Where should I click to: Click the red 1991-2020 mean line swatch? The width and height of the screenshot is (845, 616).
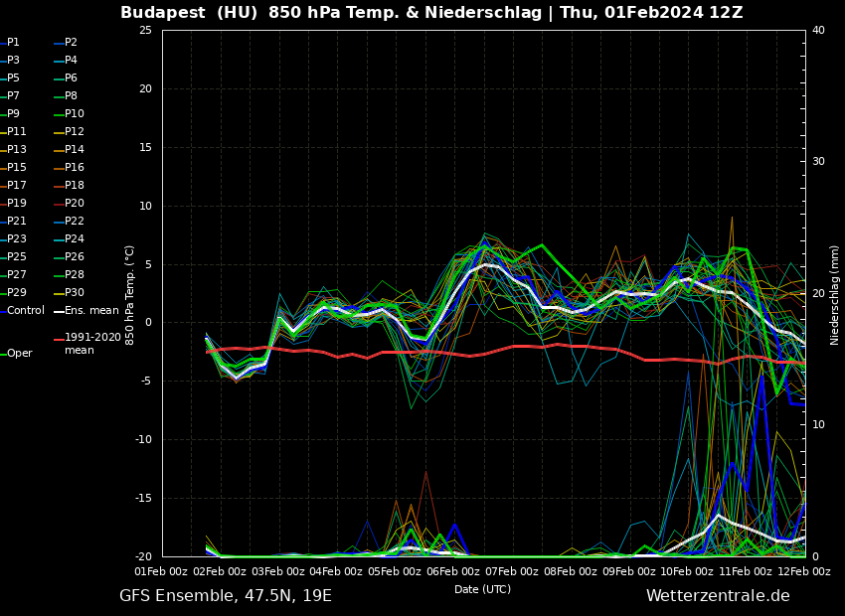coord(58,340)
